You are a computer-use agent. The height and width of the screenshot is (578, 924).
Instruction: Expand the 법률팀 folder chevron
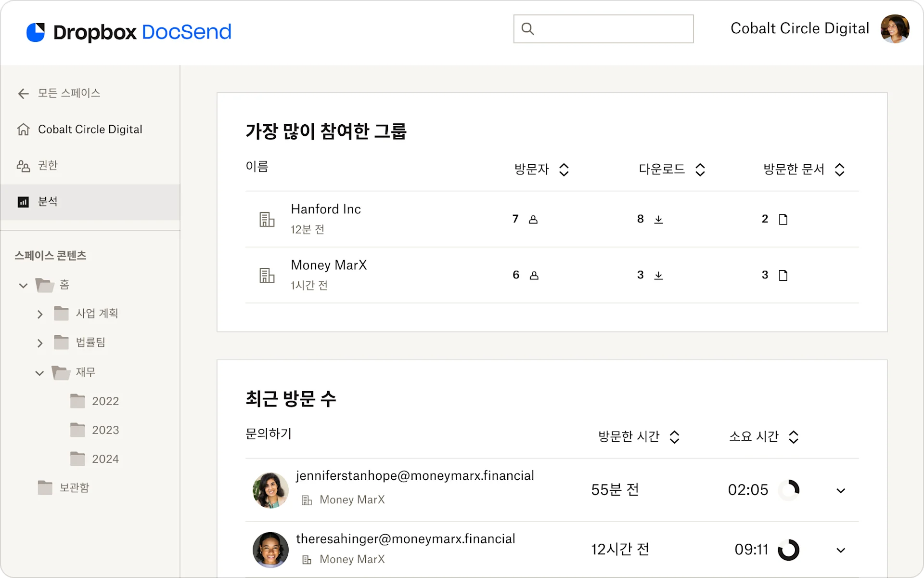click(40, 343)
